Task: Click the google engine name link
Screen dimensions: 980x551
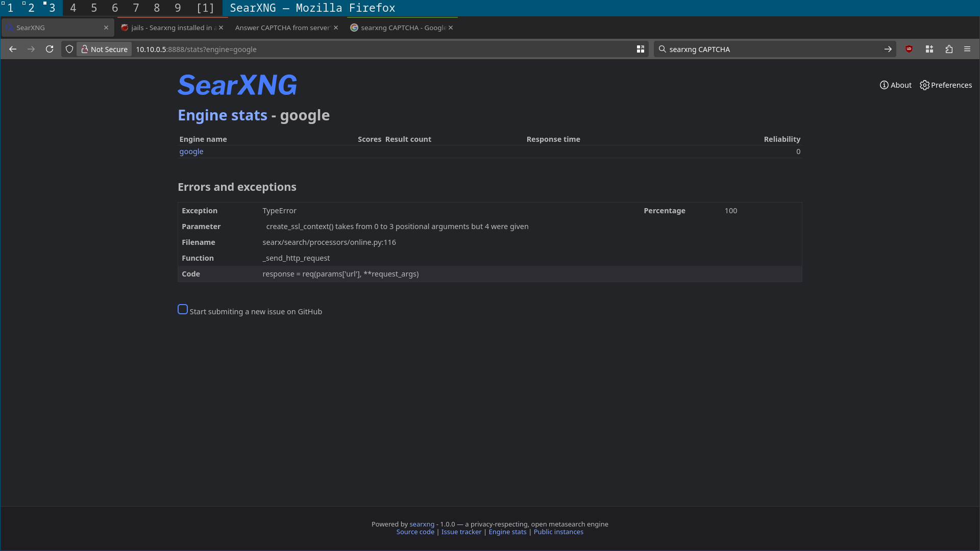Action: [x=191, y=152]
